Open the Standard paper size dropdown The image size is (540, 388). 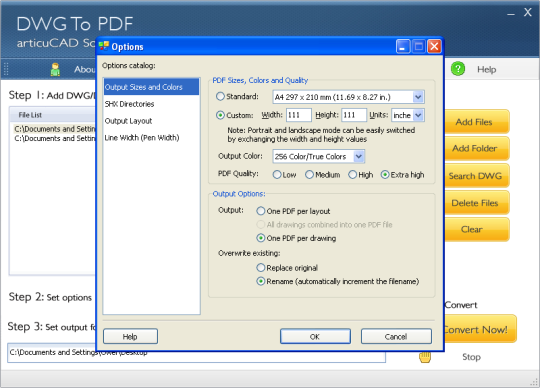coord(418,97)
